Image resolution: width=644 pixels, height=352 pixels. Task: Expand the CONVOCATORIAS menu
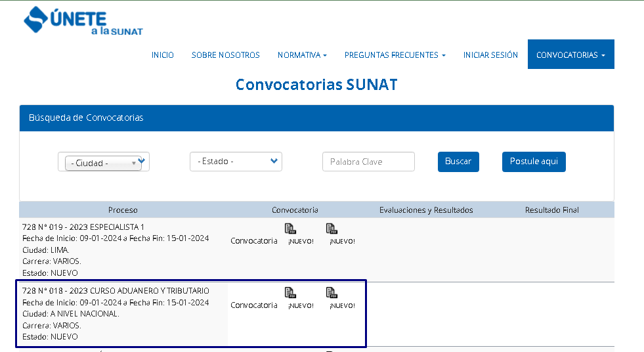571,55
